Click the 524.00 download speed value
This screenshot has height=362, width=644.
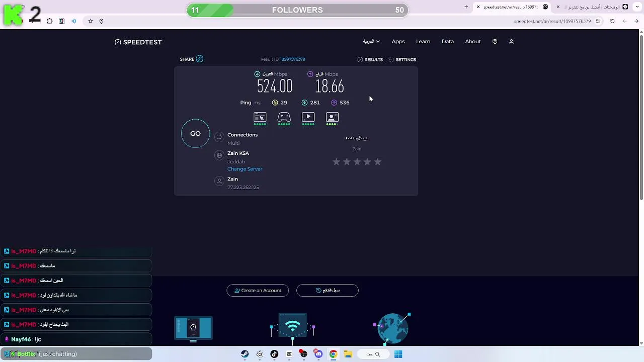[274, 87]
